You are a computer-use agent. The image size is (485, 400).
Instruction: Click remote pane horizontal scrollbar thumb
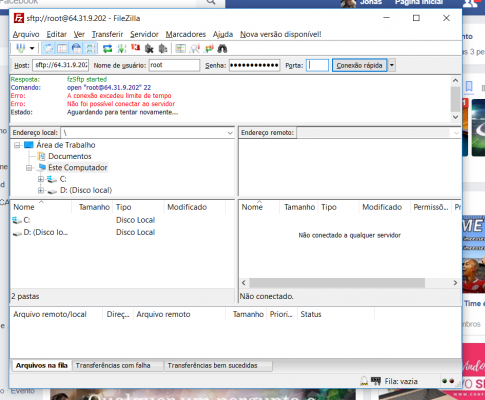click(337, 283)
